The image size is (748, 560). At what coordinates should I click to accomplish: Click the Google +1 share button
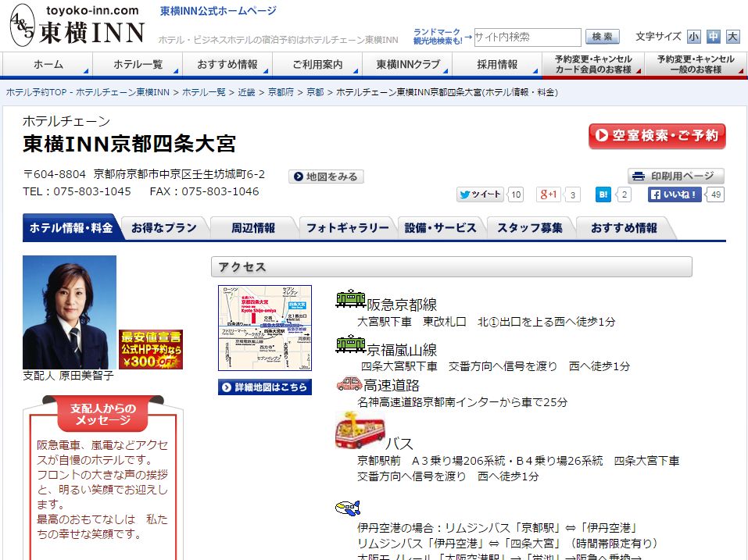tap(548, 194)
